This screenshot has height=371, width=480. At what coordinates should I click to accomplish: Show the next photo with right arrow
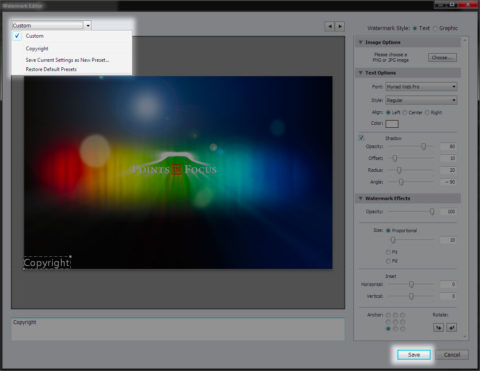[340, 26]
